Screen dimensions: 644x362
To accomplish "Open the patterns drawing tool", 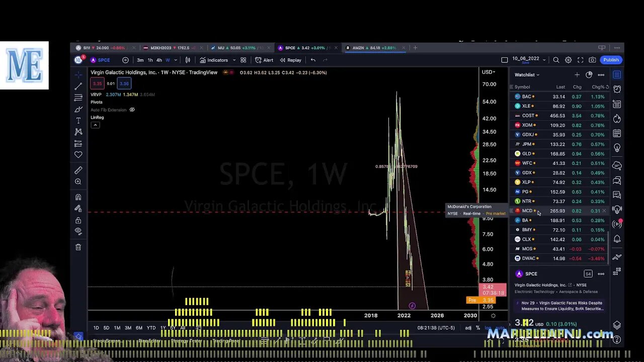I will point(78,132).
